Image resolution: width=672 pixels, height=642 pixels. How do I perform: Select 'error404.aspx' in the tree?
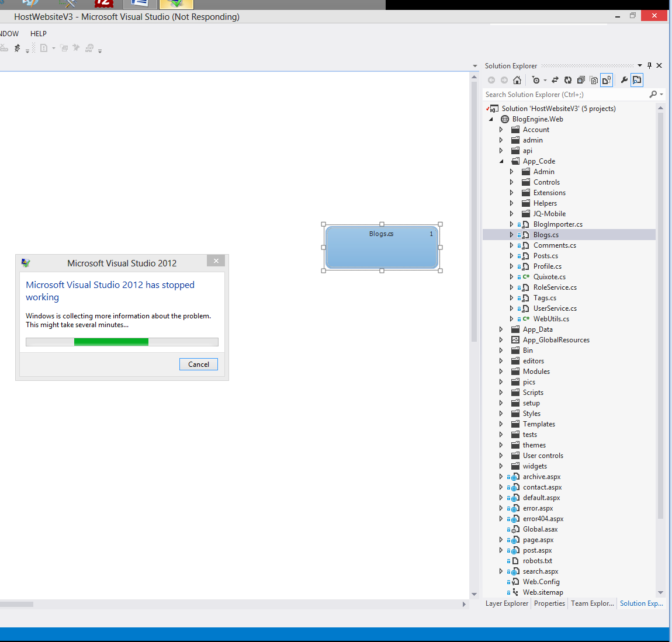click(543, 519)
